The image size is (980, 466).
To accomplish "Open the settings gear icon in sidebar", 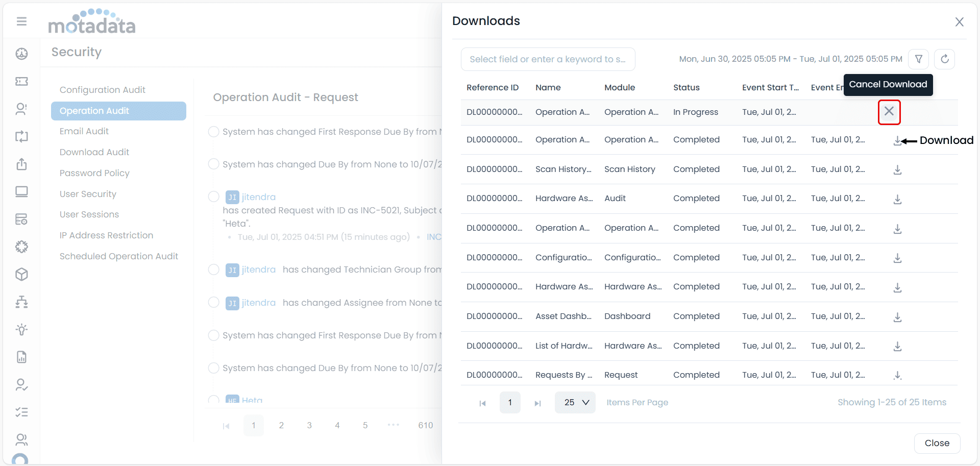I will (x=21, y=247).
